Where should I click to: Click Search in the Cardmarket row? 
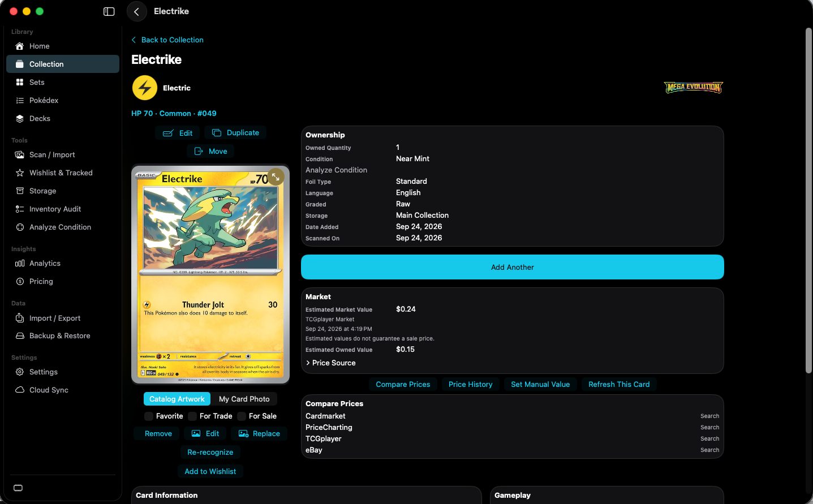[709, 416]
